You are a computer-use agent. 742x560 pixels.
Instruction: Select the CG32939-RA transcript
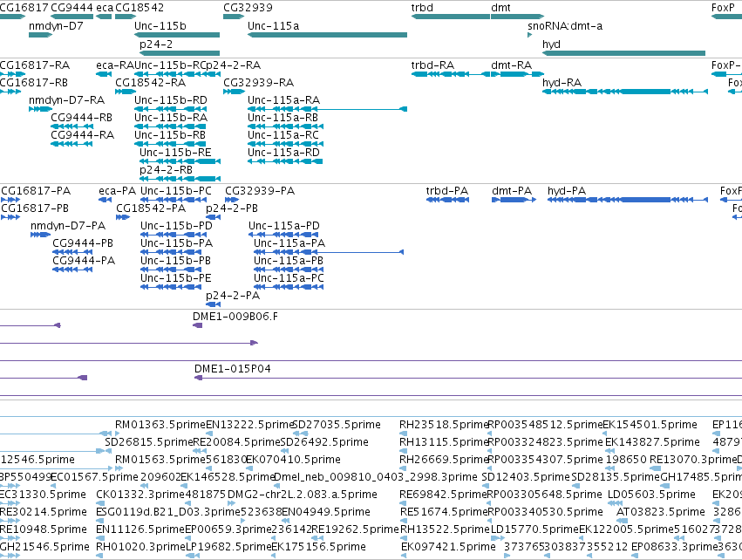tap(234, 92)
